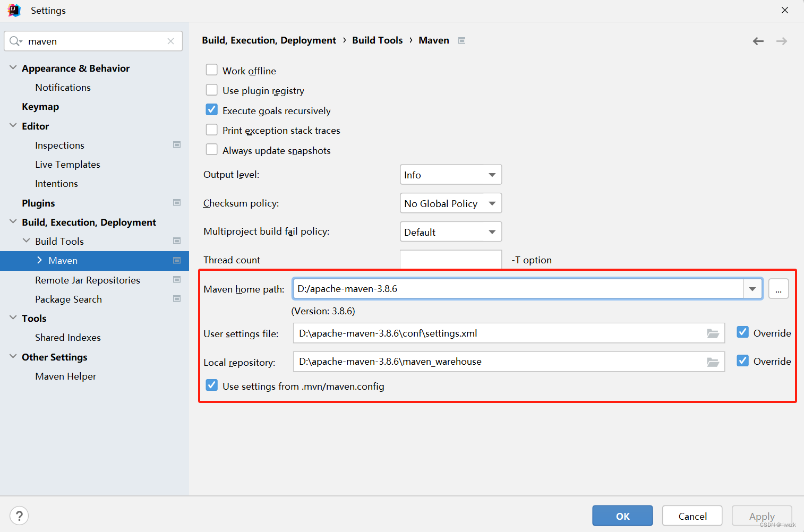Collapse Build, Execution, Deployment node
This screenshot has width=804, height=532.
13,221
